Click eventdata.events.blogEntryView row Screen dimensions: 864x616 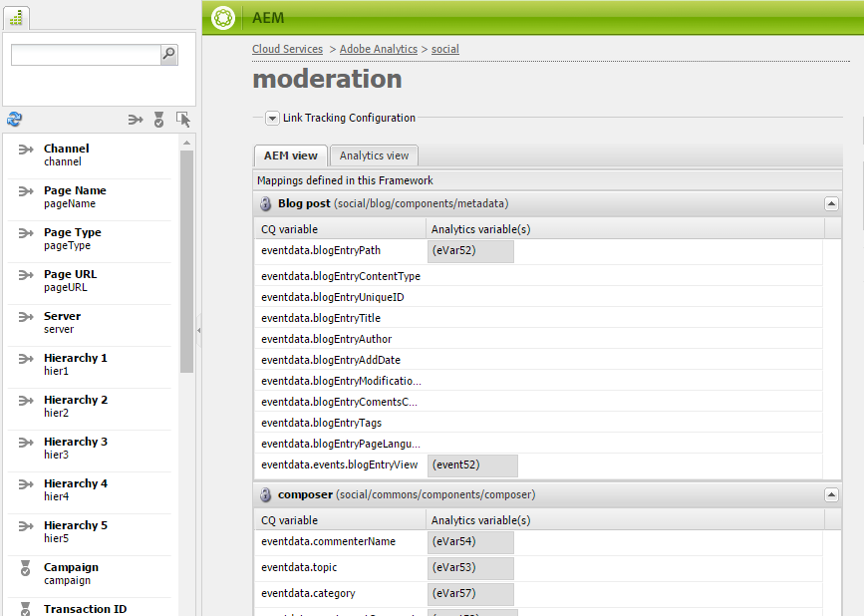pyautogui.click(x=539, y=465)
